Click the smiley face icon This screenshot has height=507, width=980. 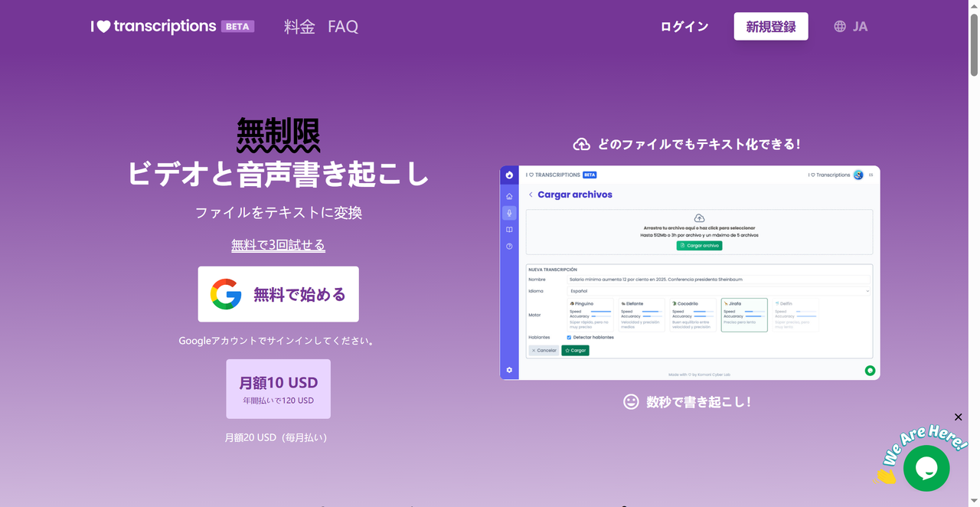[631, 401]
